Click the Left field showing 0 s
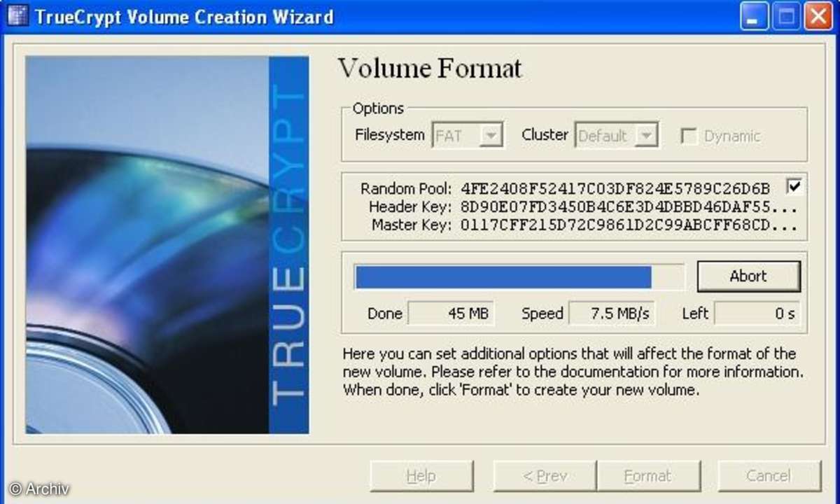 pos(757,314)
